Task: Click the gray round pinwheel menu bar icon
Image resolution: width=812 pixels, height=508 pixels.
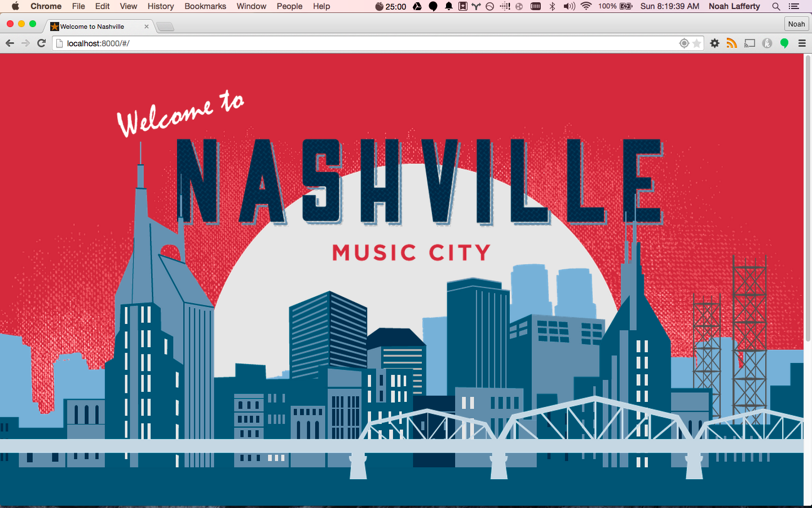Action: click(x=519, y=6)
